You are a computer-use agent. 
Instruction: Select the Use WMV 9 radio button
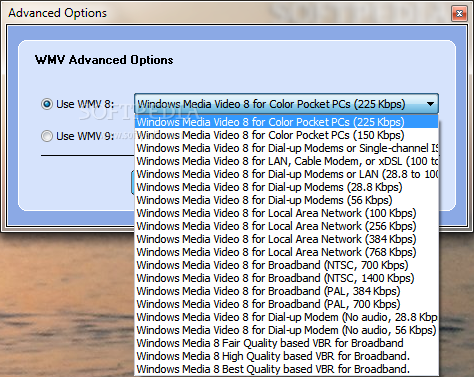47,136
